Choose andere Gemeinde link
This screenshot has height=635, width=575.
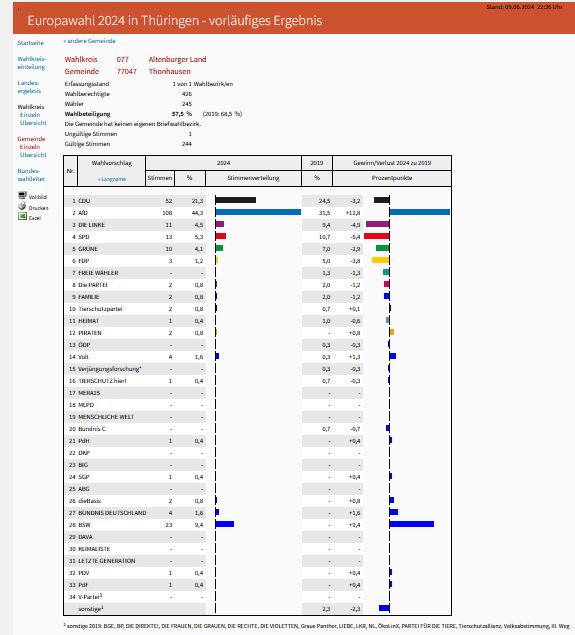89,41
